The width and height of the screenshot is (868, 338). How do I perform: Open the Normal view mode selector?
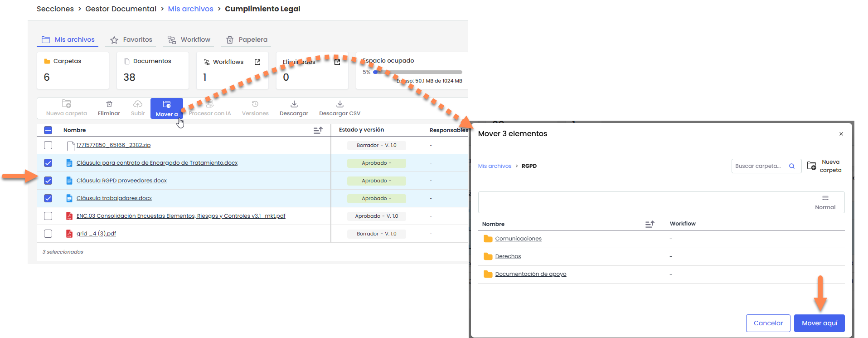(x=825, y=202)
